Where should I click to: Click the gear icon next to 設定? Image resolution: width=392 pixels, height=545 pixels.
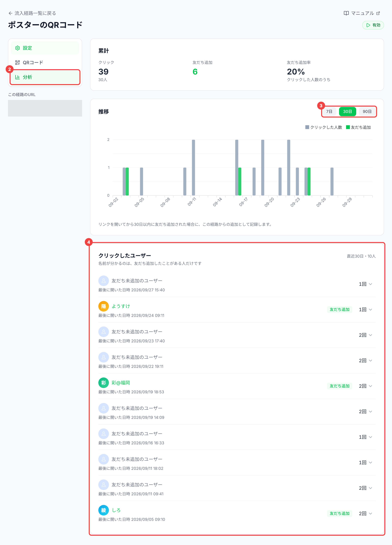tap(17, 48)
